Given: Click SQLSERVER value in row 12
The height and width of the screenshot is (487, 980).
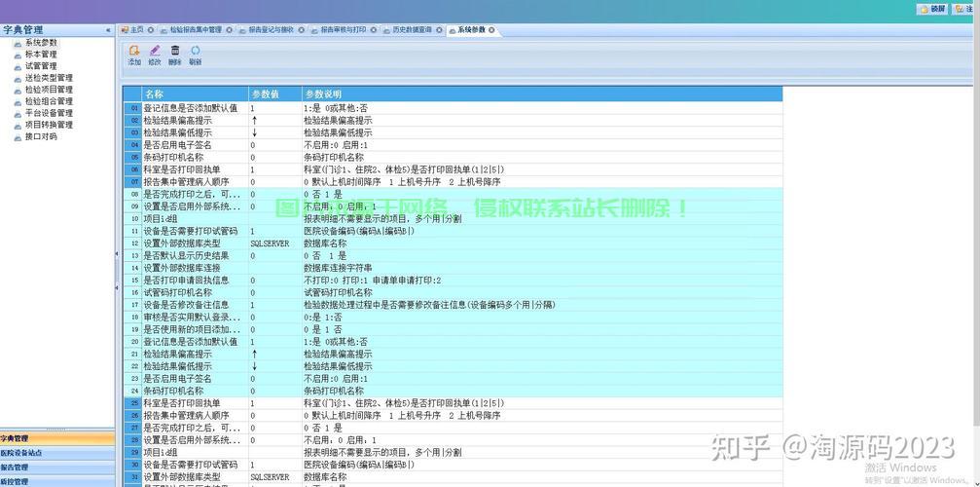Looking at the screenshot, I should (x=270, y=243).
